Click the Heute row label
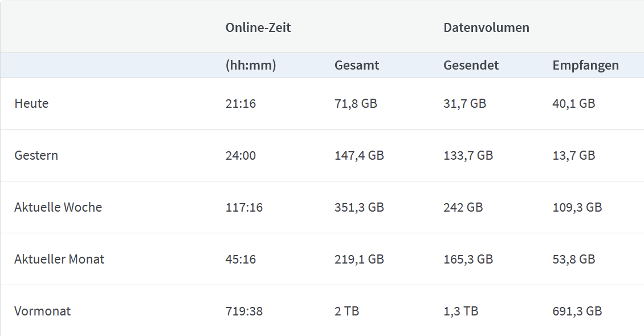The height and width of the screenshot is (336, 644). coord(32,103)
